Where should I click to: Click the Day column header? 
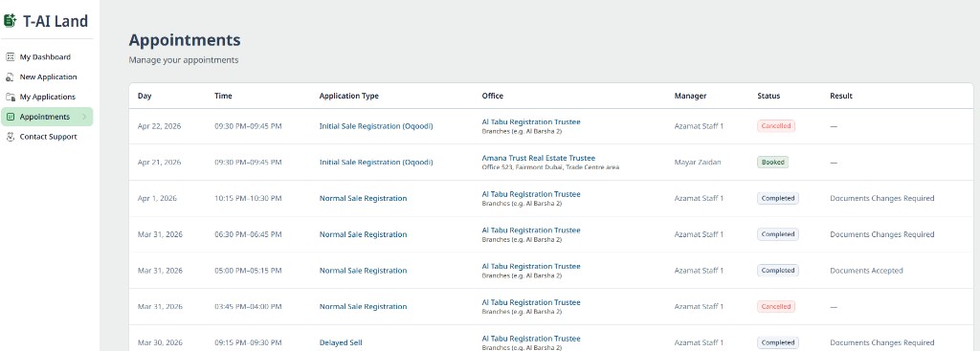click(145, 97)
